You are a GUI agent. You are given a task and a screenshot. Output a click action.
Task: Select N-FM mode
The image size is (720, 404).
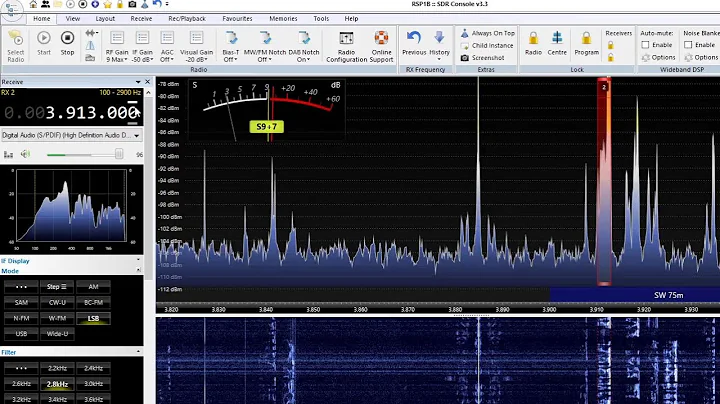(x=21, y=318)
